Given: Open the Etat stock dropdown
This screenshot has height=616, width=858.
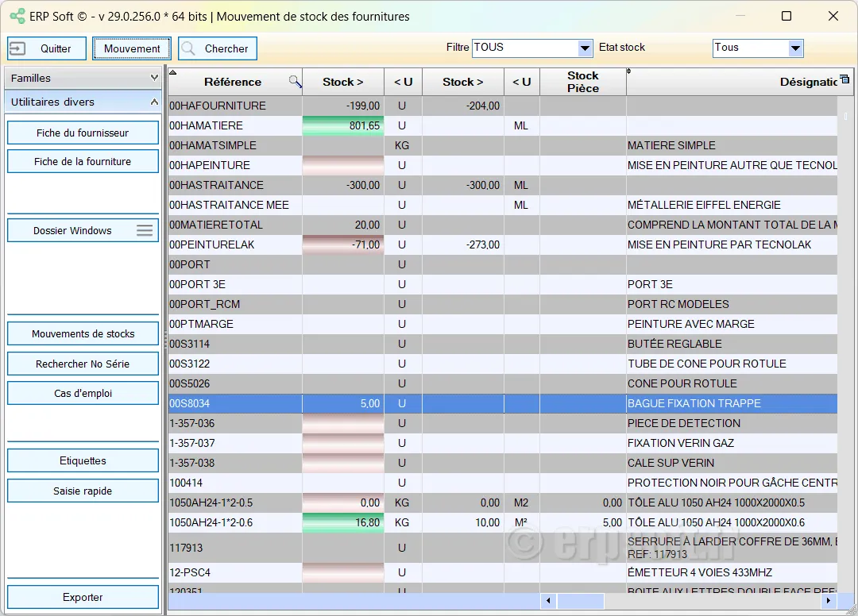Looking at the screenshot, I should point(796,48).
